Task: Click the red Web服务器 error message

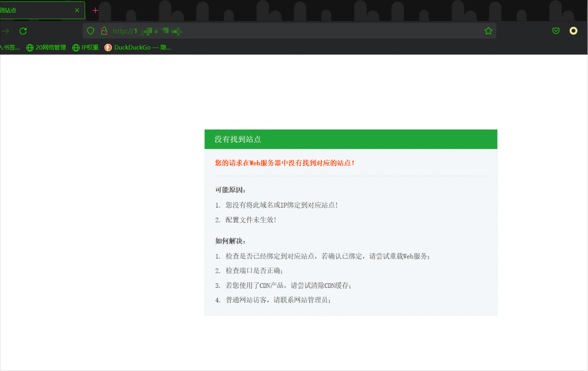Action: click(285, 163)
